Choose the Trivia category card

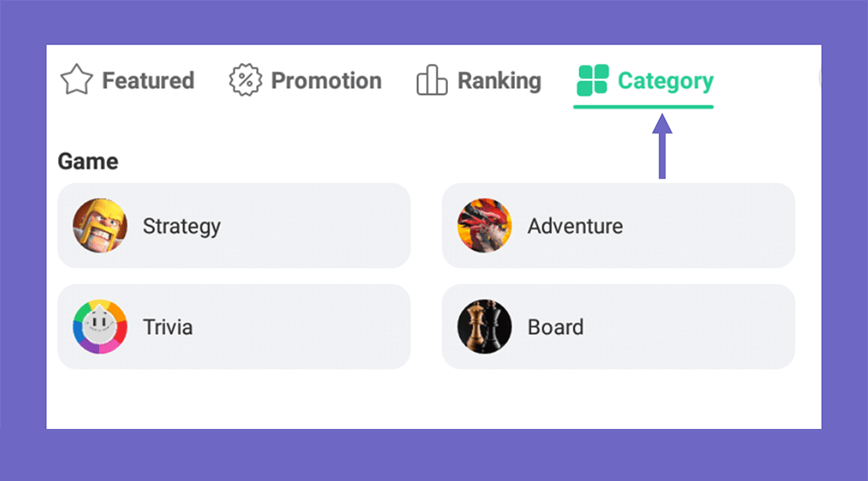234,326
